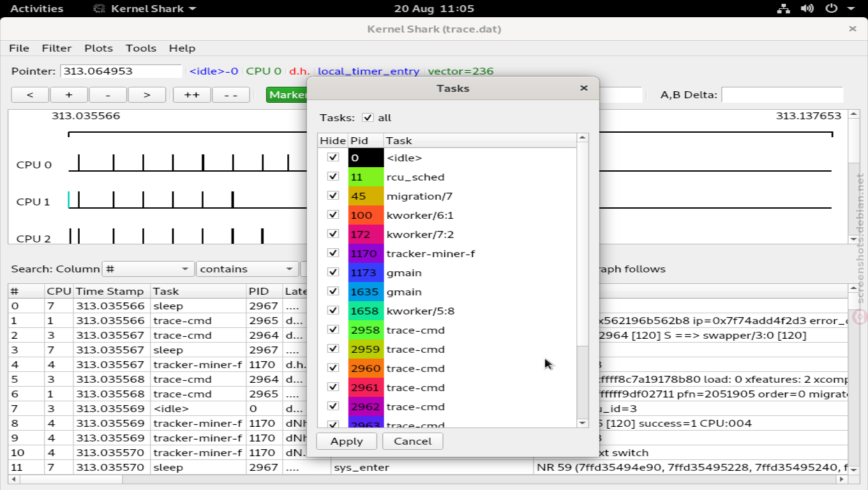
Task: Close the Kernel Shark main window
Action: pyautogui.click(x=853, y=29)
